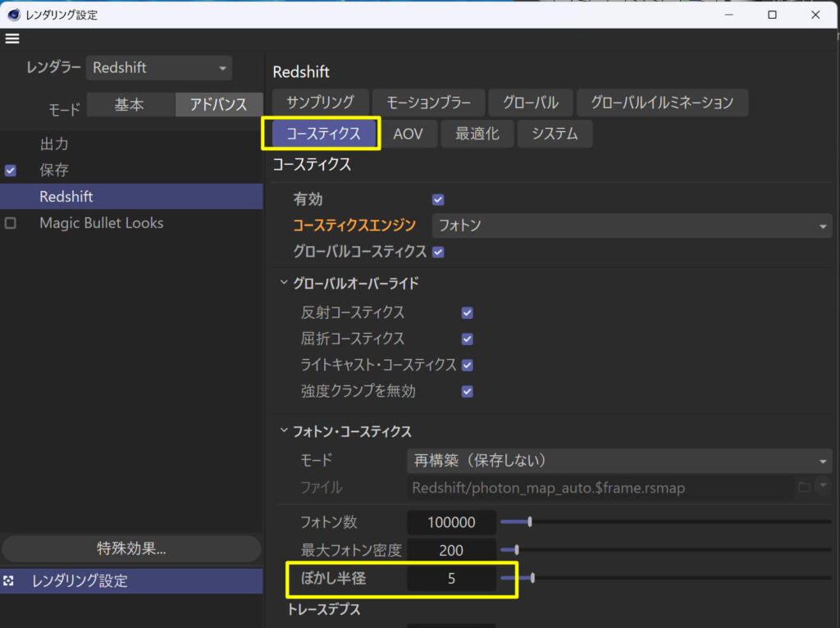Open the レンダラー Redshift dropdown
This screenshot has width=840, height=628.
(x=159, y=68)
